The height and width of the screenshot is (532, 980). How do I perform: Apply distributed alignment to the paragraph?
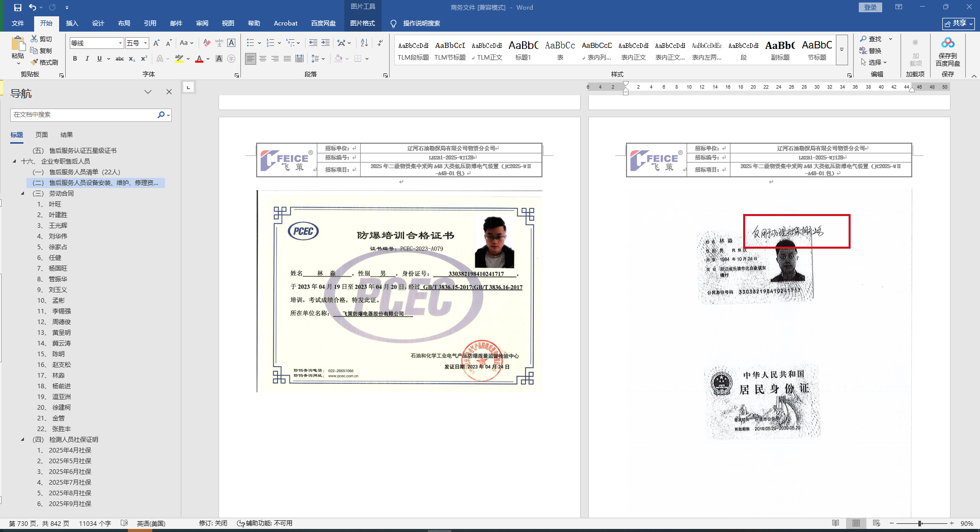point(300,59)
